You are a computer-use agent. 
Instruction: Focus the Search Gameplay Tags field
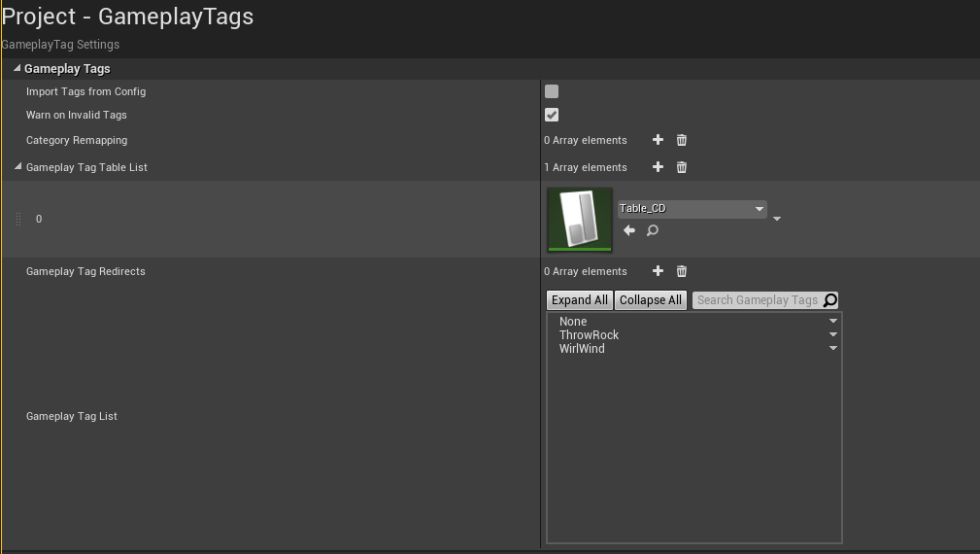[x=758, y=300]
